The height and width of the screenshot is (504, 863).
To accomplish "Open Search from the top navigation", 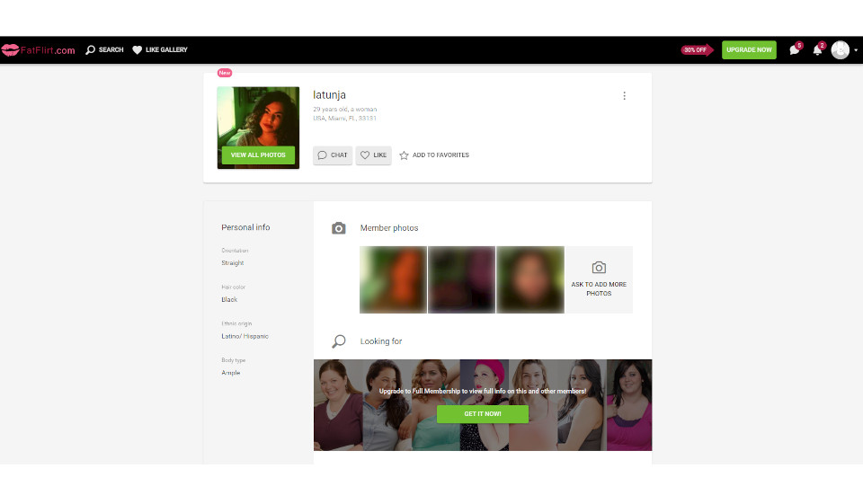I will pyautogui.click(x=104, y=50).
